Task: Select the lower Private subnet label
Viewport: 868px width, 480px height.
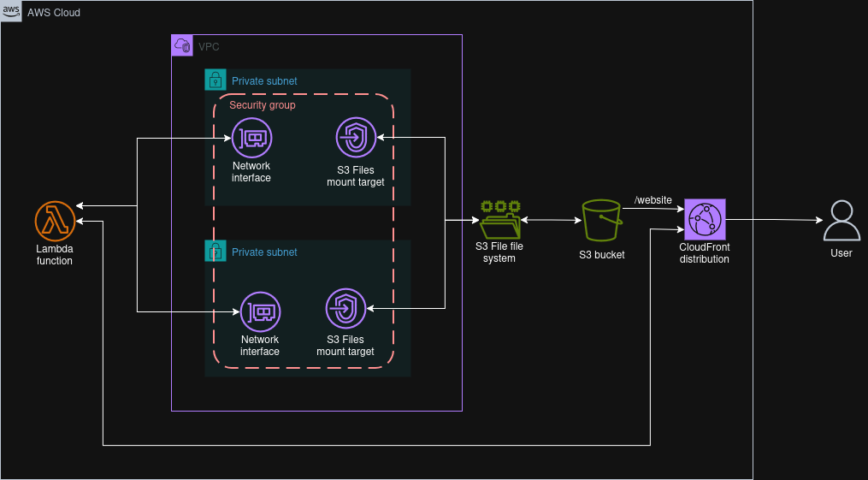Action: [x=264, y=252]
